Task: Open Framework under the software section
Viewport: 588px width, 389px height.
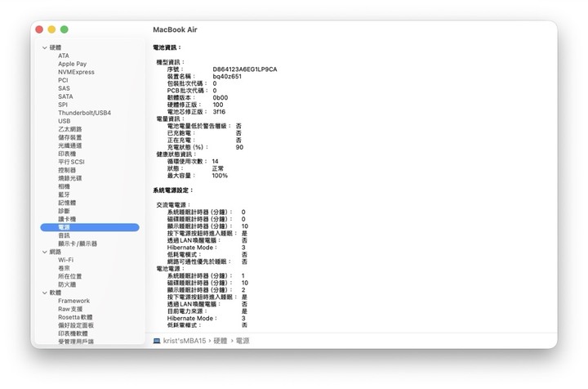Action: [73, 301]
